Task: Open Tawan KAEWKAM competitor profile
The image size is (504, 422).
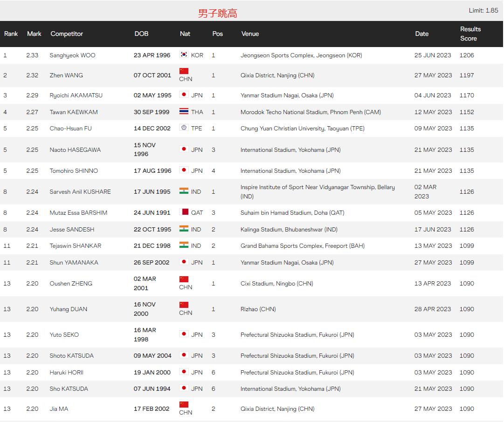Action: click(74, 112)
